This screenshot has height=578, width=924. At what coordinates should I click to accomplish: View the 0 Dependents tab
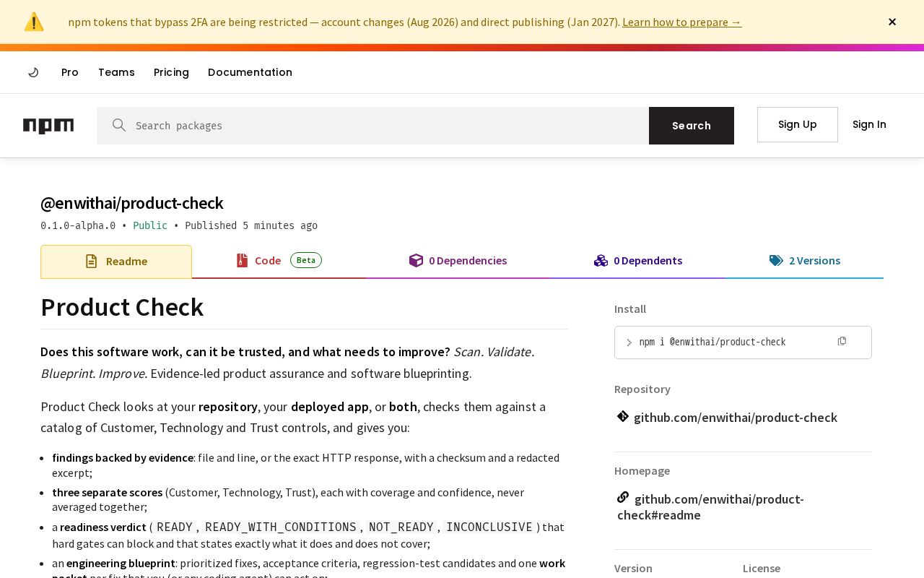[x=638, y=261]
